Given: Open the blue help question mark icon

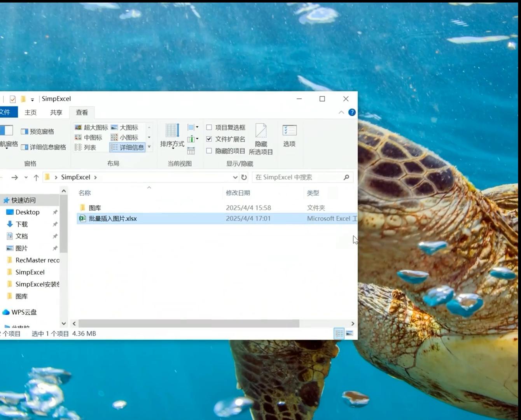Looking at the screenshot, I should click(352, 112).
